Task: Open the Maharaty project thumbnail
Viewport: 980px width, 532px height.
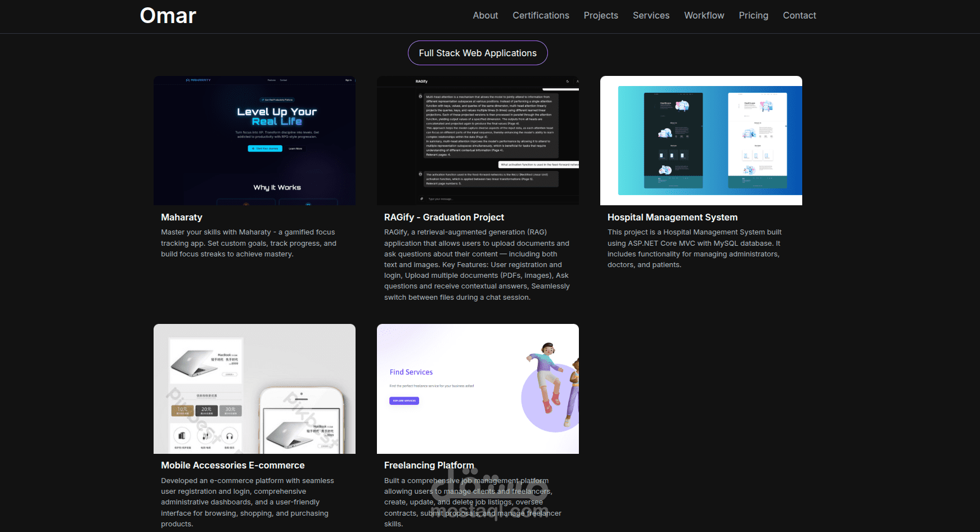Action: click(x=254, y=141)
